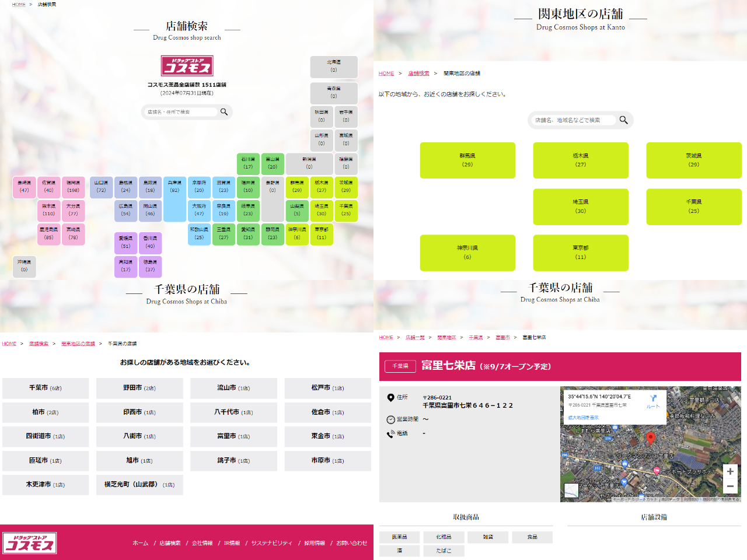747x560 pixels.
Task: Choose 市原市 (1店) city button
Action: [328, 461]
